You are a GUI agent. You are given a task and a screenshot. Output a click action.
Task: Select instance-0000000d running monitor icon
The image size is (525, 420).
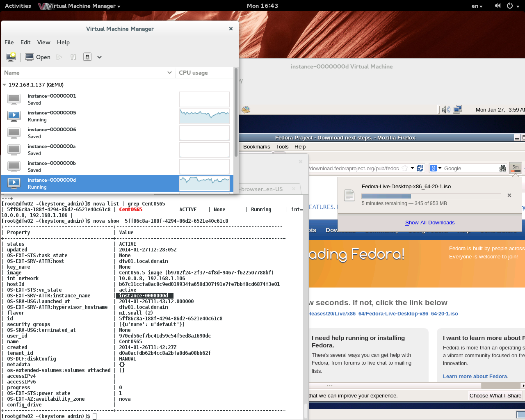coord(14,183)
